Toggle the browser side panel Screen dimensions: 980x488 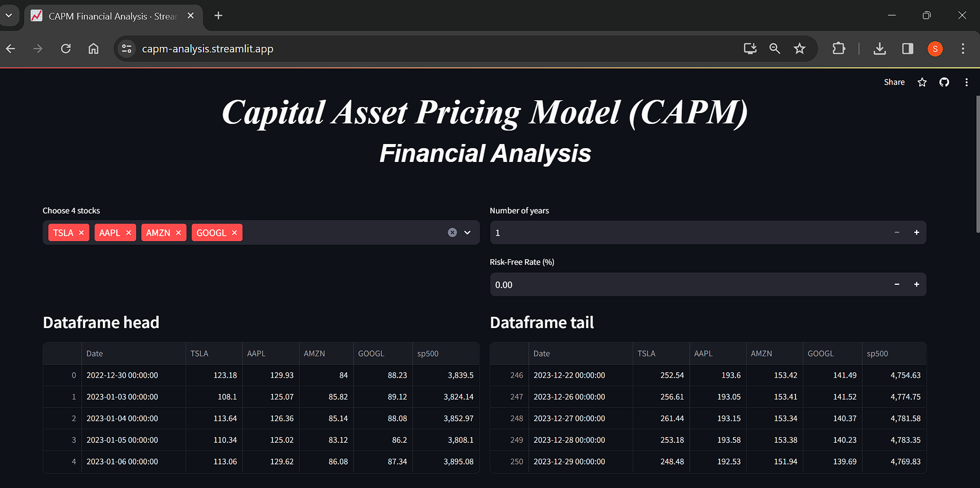908,49
